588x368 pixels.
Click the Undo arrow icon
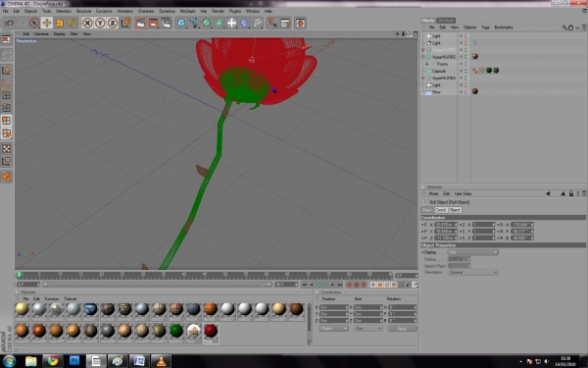click(9, 23)
